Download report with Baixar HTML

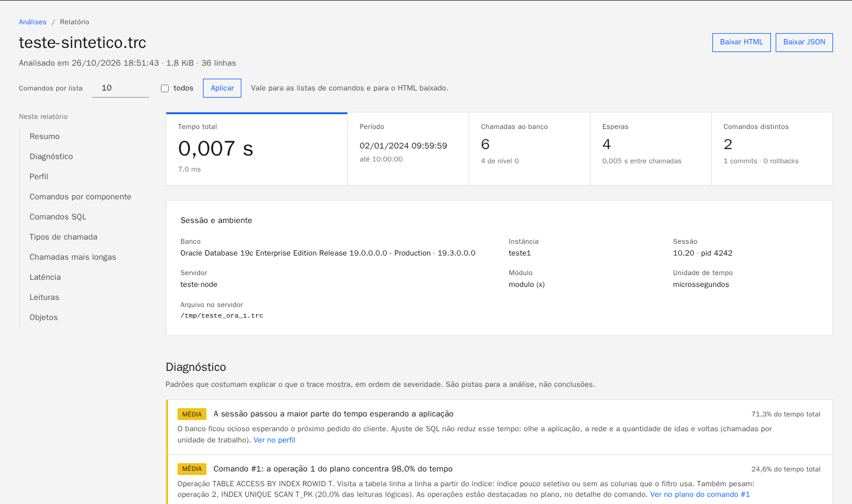pyautogui.click(x=741, y=43)
